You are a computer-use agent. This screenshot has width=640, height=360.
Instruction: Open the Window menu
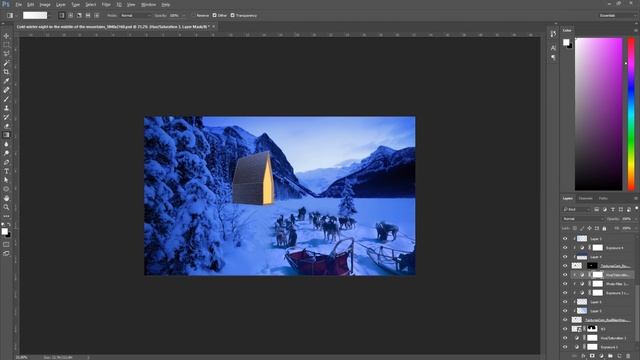tap(148, 4)
